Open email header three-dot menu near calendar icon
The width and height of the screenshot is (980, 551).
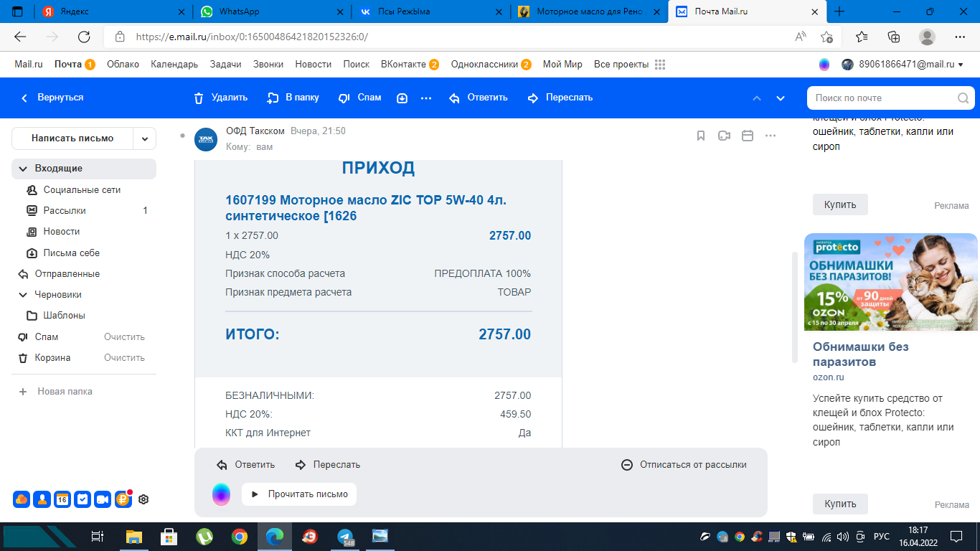click(x=771, y=136)
